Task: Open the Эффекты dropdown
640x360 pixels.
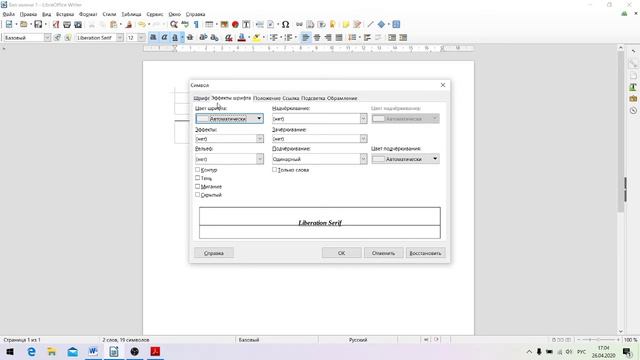Action: point(229,139)
